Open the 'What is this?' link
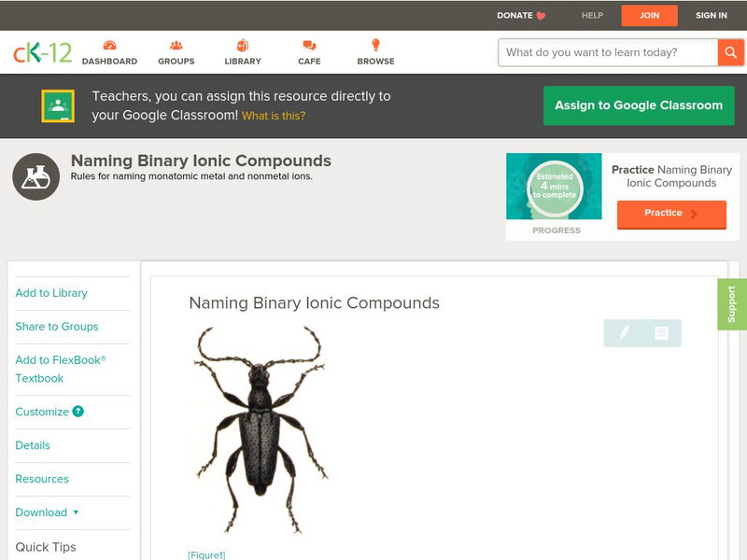This screenshot has width=747, height=560. point(274,116)
